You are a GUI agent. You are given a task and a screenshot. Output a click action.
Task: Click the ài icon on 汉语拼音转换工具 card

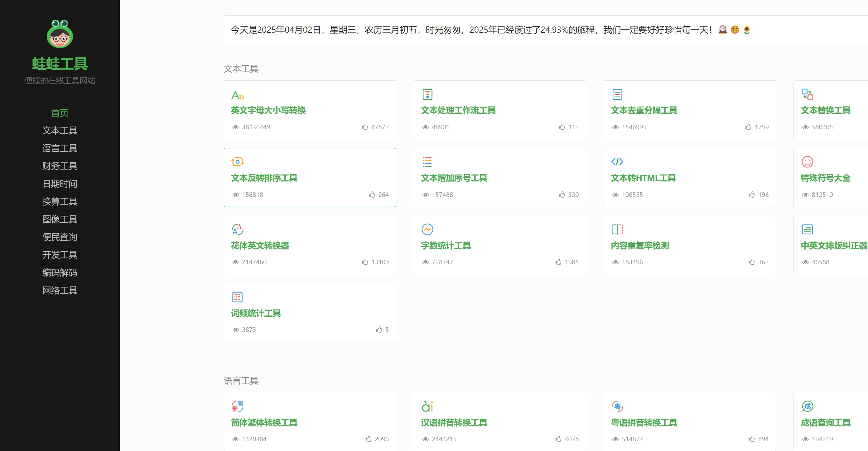point(427,406)
